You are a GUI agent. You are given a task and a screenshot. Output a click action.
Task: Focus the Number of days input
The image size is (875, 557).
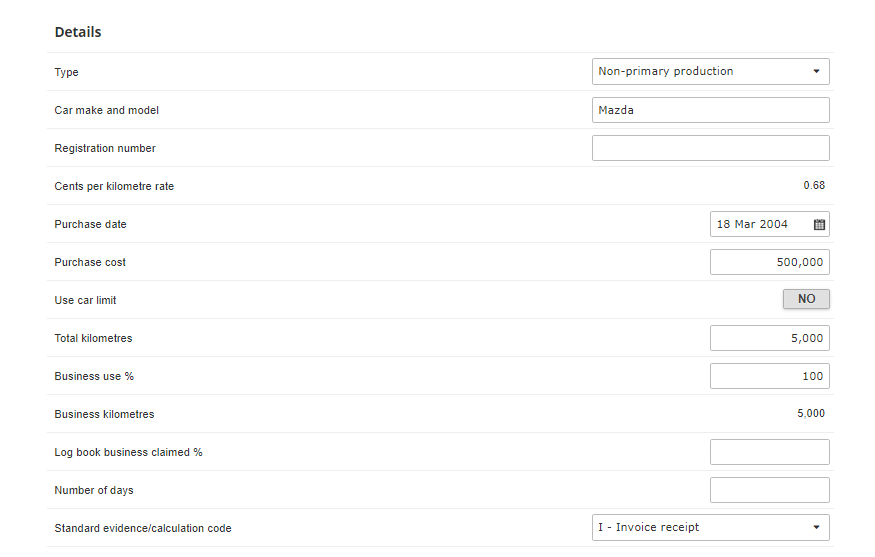click(769, 490)
